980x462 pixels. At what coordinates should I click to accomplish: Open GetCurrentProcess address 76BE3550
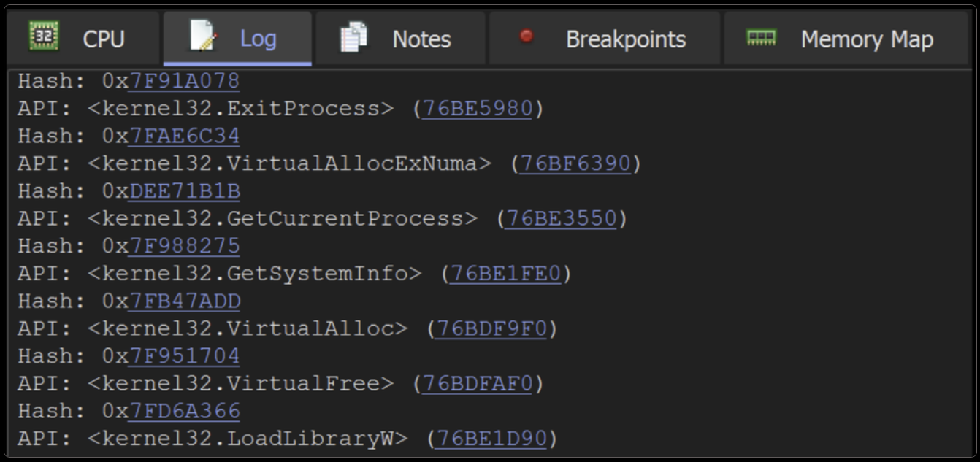point(561,218)
